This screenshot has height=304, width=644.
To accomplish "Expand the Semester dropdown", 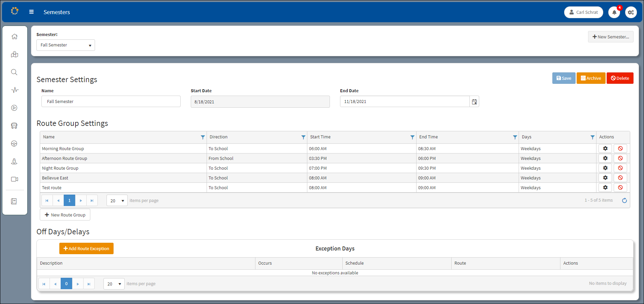I will click(x=66, y=45).
